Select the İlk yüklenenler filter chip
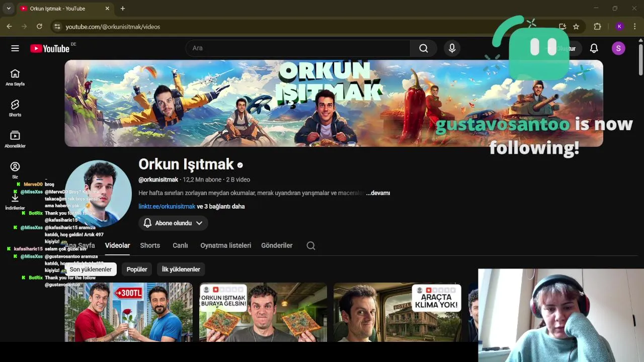The width and height of the screenshot is (644, 362). (x=181, y=269)
